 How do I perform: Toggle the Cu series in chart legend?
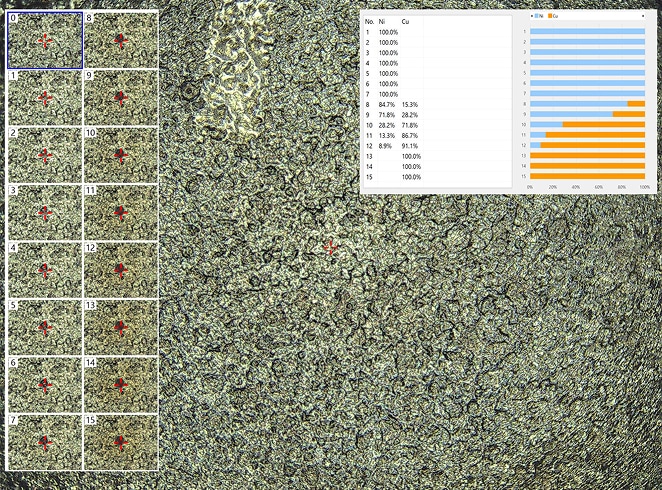click(x=554, y=18)
